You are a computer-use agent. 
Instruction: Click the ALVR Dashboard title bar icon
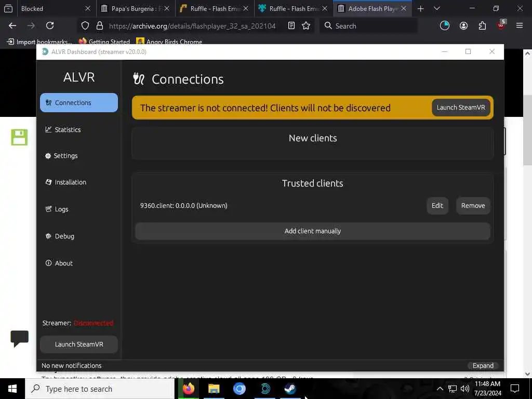tap(45, 51)
